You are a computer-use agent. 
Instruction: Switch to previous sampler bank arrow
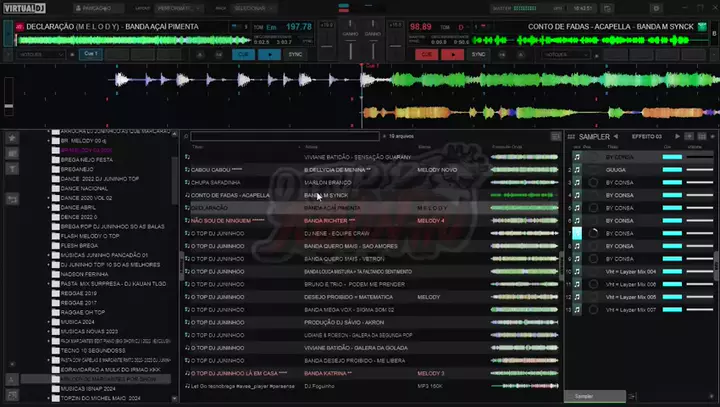[616, 136]
